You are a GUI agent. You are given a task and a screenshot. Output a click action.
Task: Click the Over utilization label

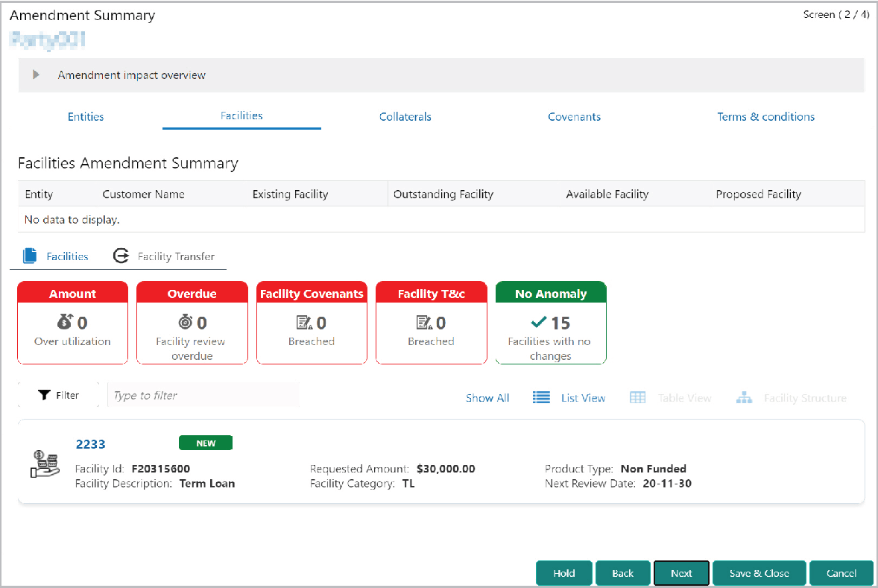click(72, 341)
